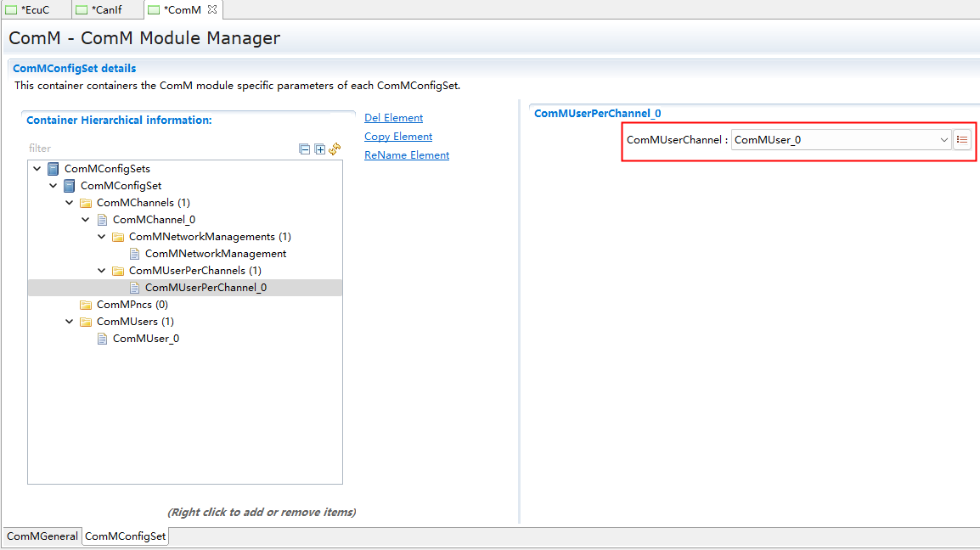This screenshot has width=980, height=550.
Task: Click the ComMUser_0 document icon
Action: (102, 339)
